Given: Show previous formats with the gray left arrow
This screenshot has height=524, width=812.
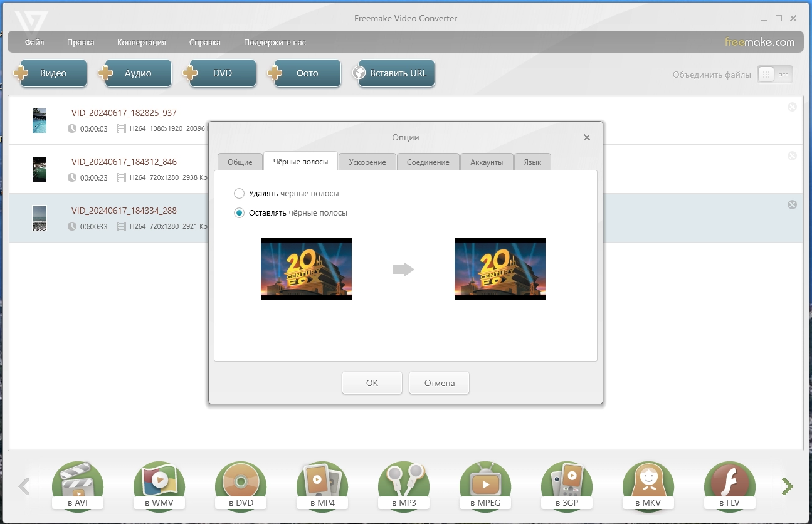Looking at the screenshot, I should pos(24,486).
